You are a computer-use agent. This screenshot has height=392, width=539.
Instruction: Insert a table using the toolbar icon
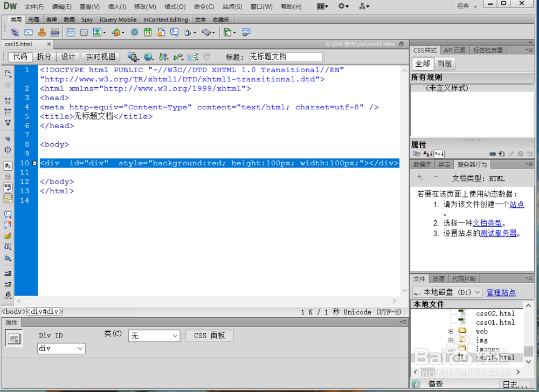point(71,32)
